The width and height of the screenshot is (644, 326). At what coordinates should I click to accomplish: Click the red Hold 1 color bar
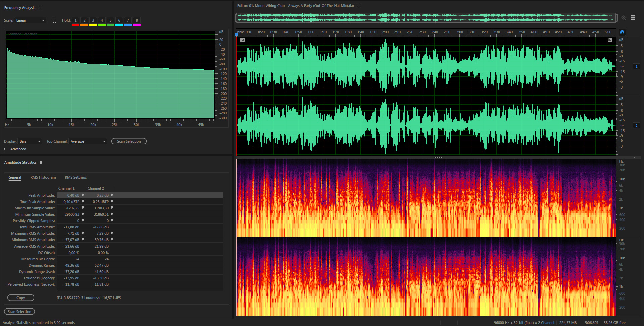[75, 25]
